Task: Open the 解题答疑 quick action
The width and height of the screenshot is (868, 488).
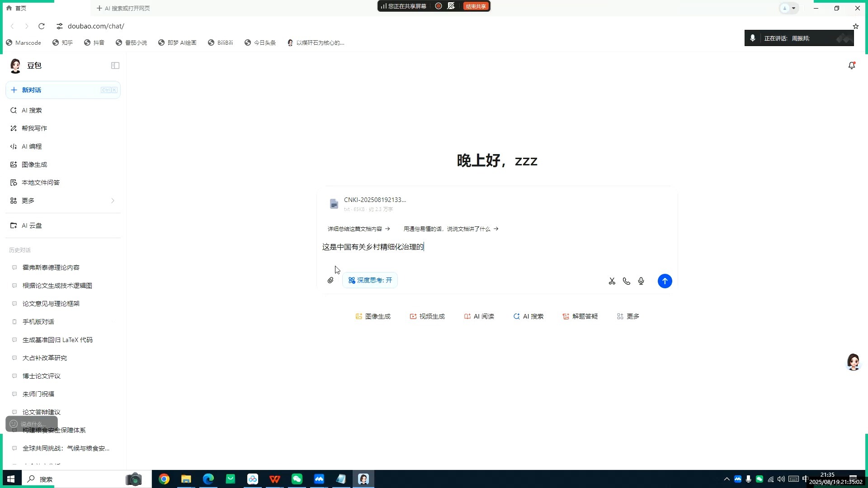Action: 580,316
